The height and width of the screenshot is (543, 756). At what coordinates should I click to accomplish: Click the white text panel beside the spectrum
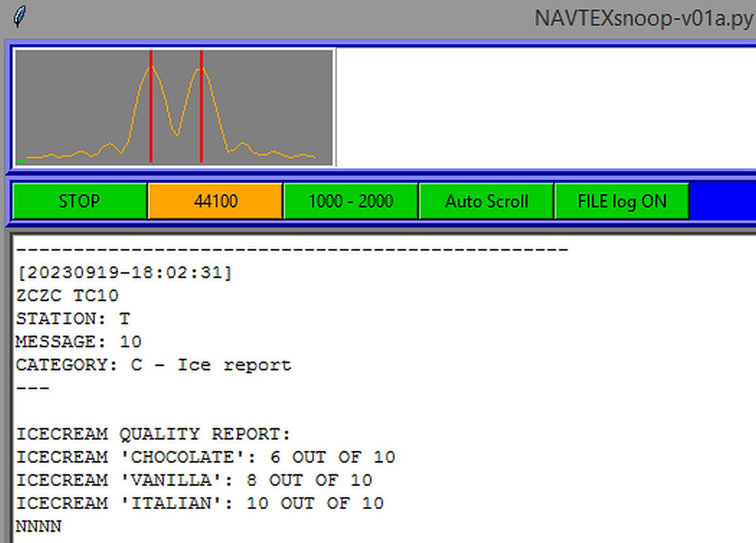click(546, 108)
